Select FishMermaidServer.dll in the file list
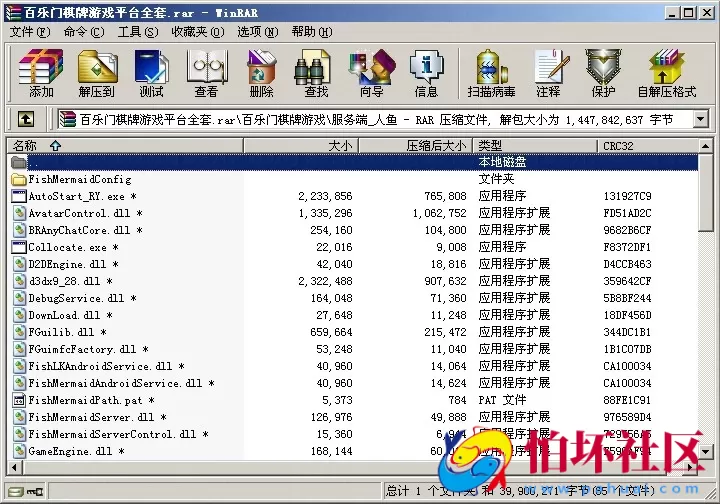Image resolution: width=720 pixels, height=504 pixels. 97,417
